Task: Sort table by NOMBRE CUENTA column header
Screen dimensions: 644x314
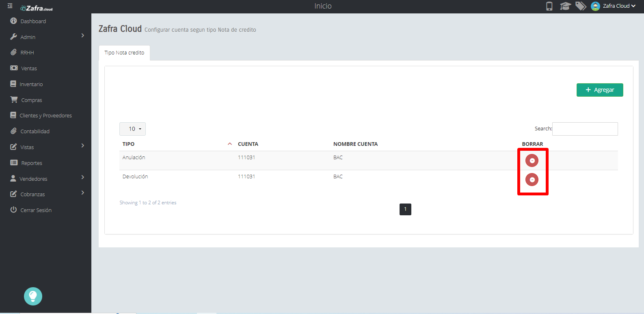Action: tap(356, 144)
